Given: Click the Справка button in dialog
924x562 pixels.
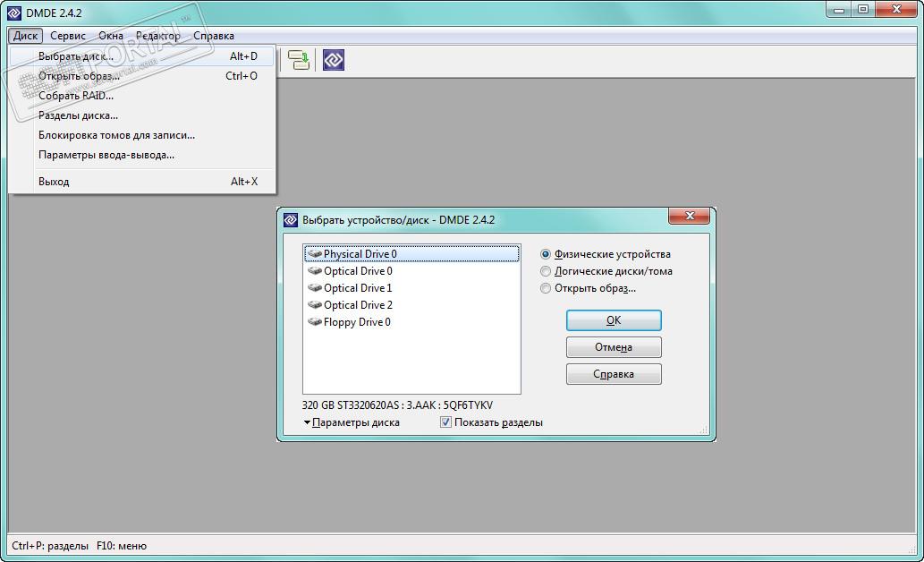Looking at the screenshot, I should click(x=614, y=374).
